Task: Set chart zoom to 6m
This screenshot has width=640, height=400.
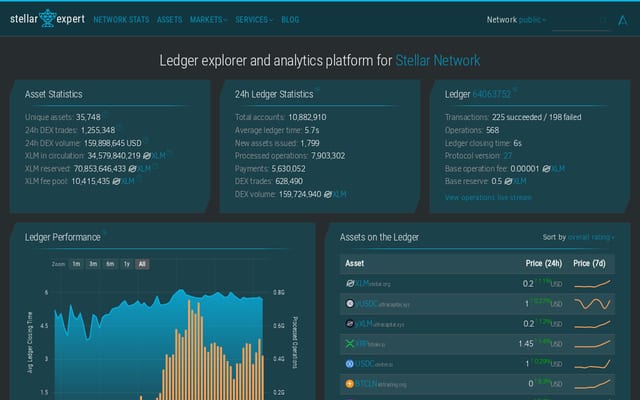Action: [x=110, y=264]
